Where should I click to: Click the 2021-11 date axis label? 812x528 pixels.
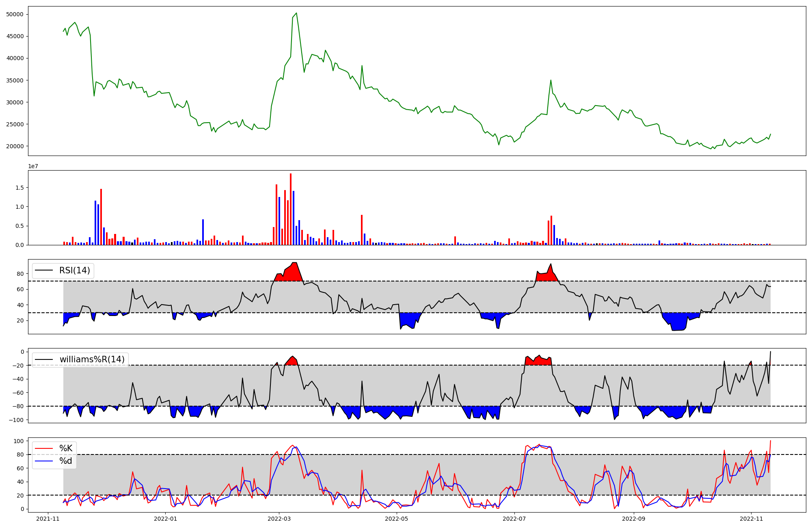[48, 519]
